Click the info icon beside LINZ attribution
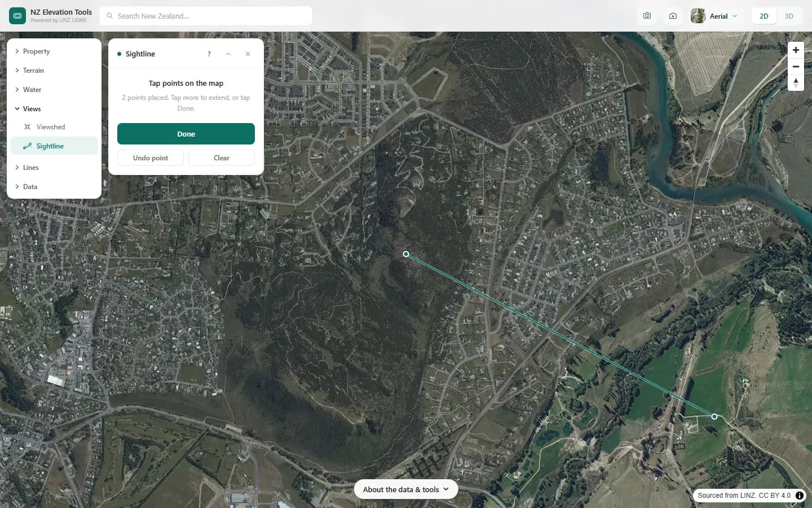 coord(800,495)
